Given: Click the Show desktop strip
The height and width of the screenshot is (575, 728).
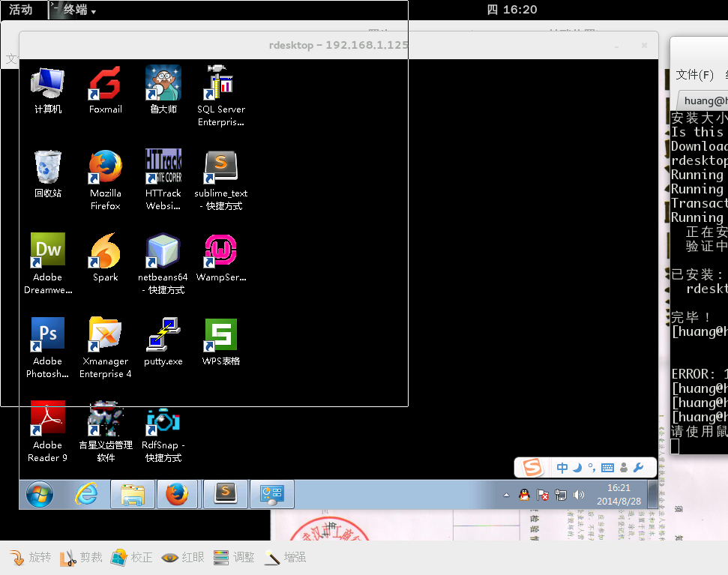Looking at the screenshot, I should click(x=652, y=494).
